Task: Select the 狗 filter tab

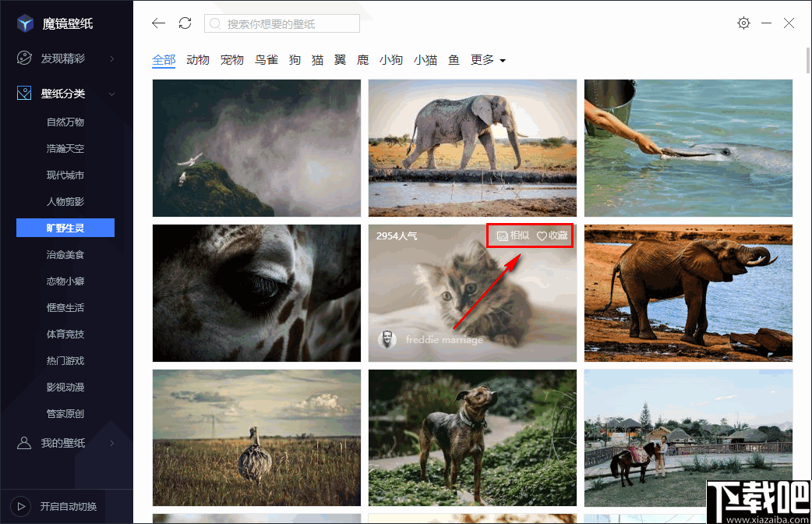Action: (x=295, y=60)
